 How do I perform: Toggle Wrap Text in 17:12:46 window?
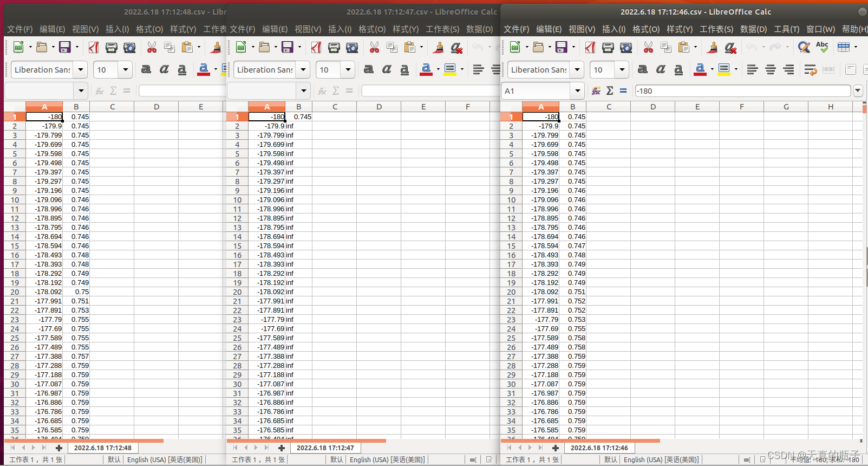810,69
